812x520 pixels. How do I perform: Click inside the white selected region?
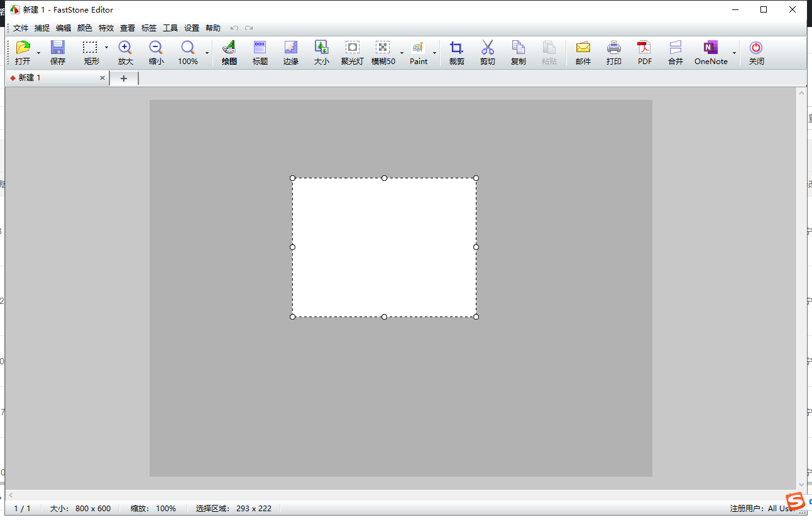click(x=384, y=247)
